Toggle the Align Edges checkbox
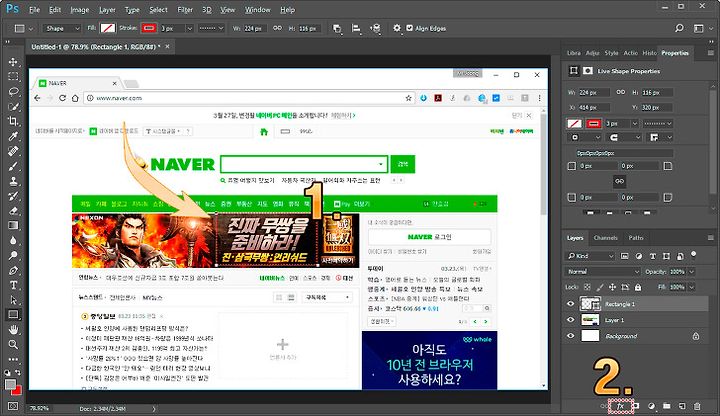Viewport: 720px width, 416px height. pos(410,28)
